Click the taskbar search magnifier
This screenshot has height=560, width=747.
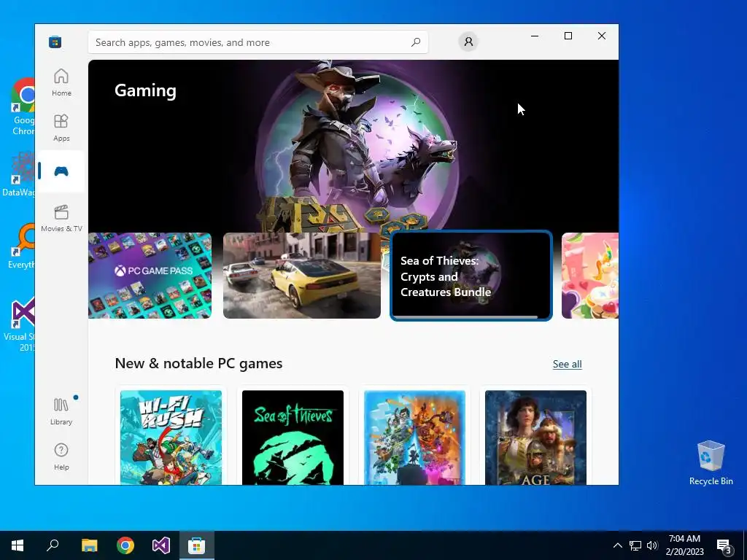[x=53, y=545]
